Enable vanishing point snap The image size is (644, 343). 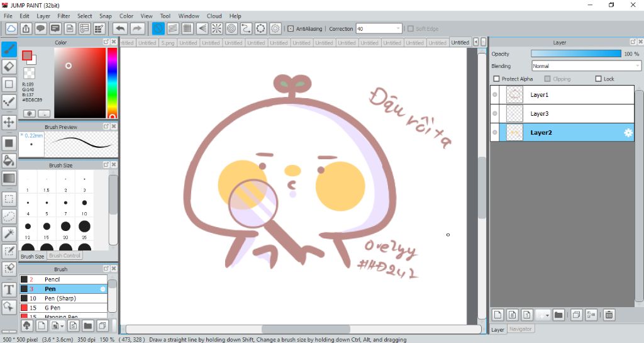202,29
